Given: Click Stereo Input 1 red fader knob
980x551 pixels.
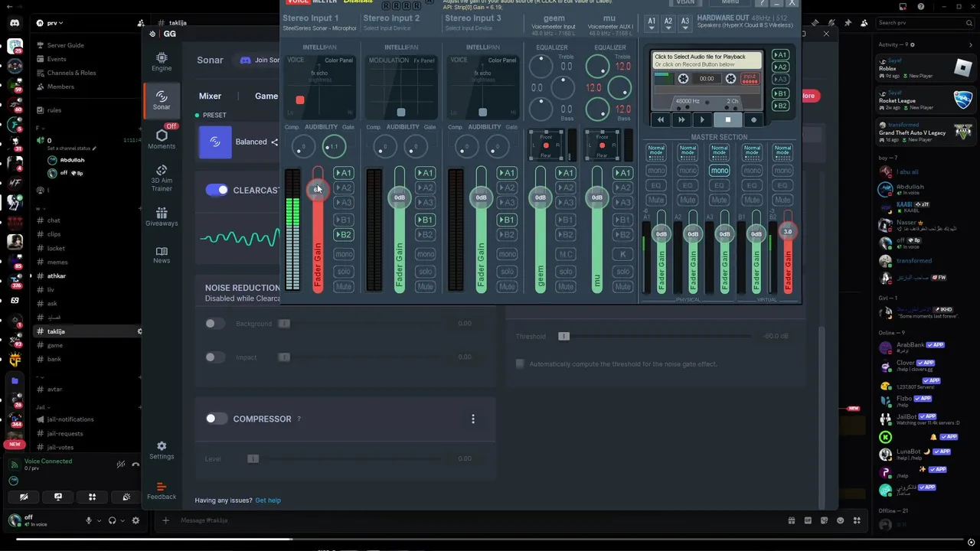Looking at the screenshot, I should pos(317,189).
